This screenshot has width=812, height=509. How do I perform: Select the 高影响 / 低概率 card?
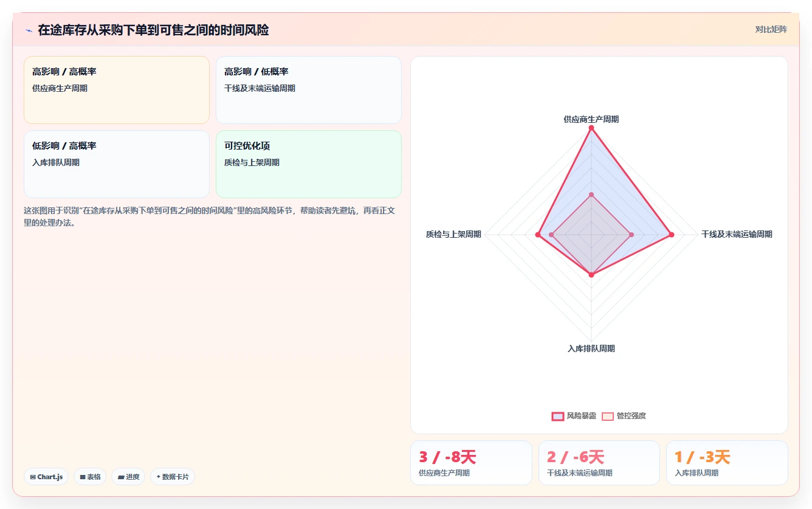click(x=309, y=90)
